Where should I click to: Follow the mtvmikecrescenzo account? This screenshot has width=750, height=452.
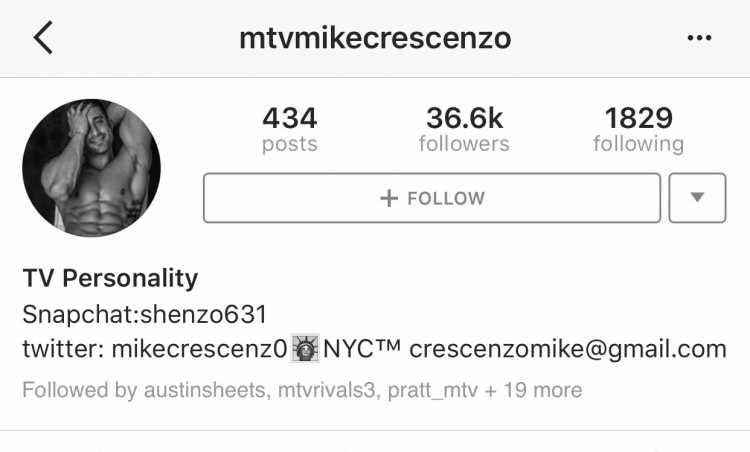point(432,198)
